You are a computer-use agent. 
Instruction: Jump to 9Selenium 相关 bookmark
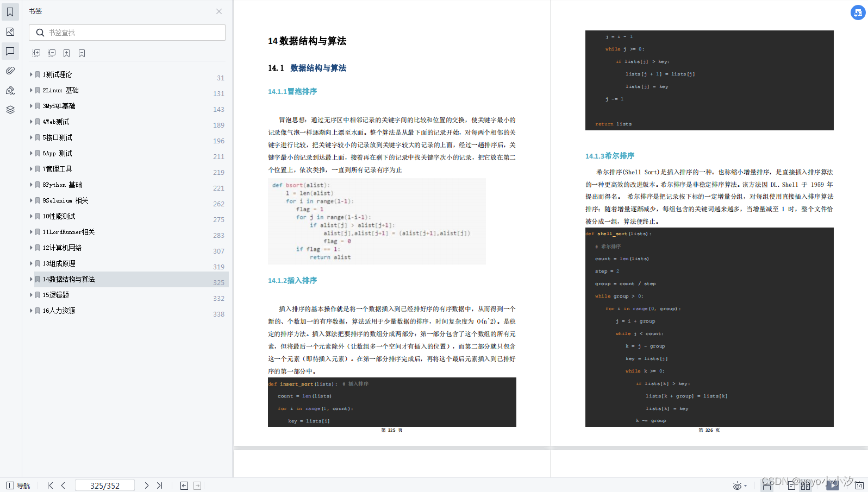pyautogui.click(x=65, y=200)
